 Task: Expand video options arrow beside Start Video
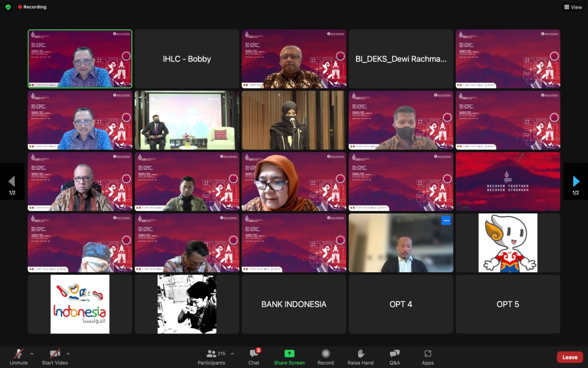tap(68, 354)
